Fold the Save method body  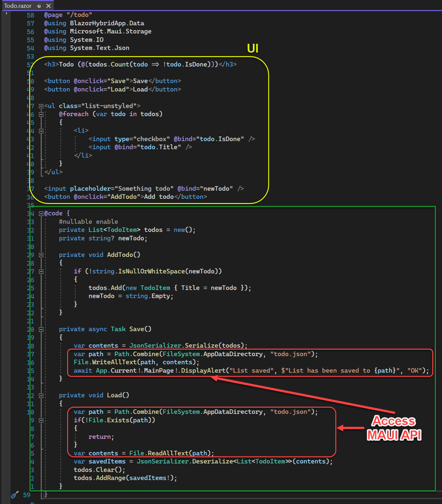pyautogui.click(x=41, y=329)
